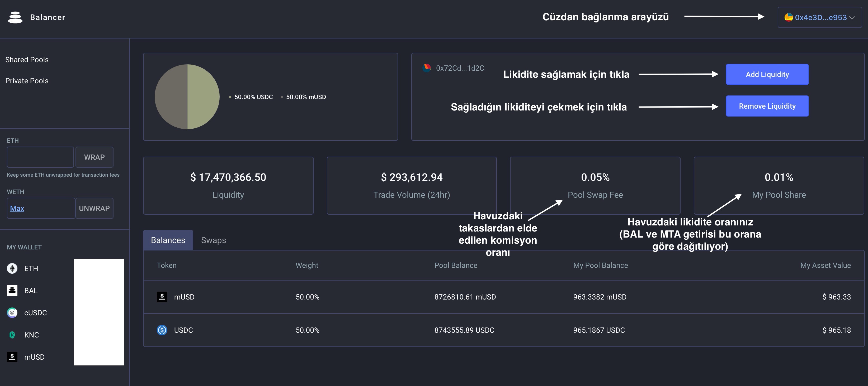Select the BAL token icon in My Wallet
The image size is (868, 386).
pos(12,291)
